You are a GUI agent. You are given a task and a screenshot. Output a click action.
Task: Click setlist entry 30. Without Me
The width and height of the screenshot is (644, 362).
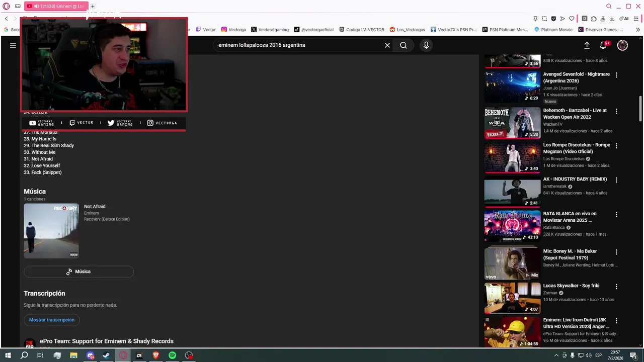pos(39,152)
